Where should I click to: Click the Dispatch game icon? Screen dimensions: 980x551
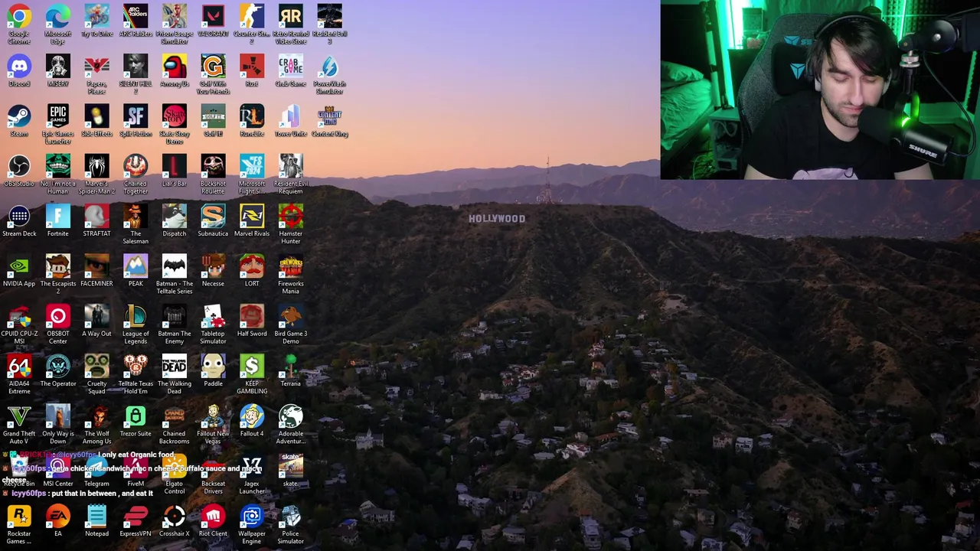pyautogui.click(x=175, y=216)
